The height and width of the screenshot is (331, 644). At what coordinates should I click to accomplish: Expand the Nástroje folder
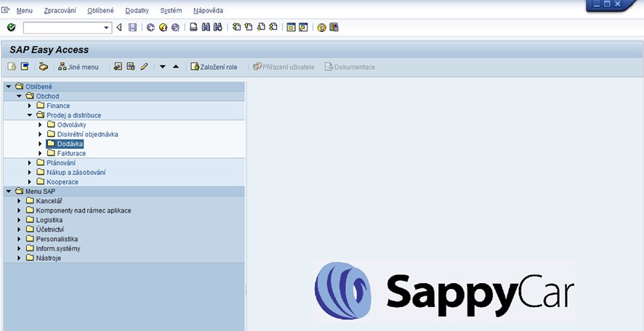[19, 258]
